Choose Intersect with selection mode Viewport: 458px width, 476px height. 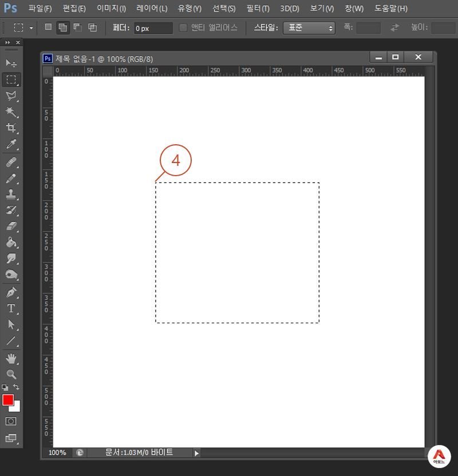92,27
